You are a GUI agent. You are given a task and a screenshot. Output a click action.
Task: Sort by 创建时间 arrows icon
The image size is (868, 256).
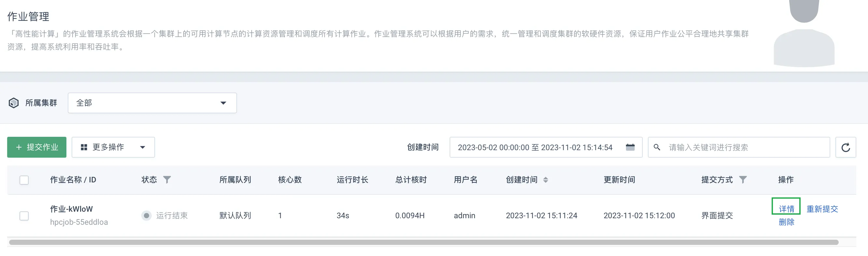click(x=546, y=180)
